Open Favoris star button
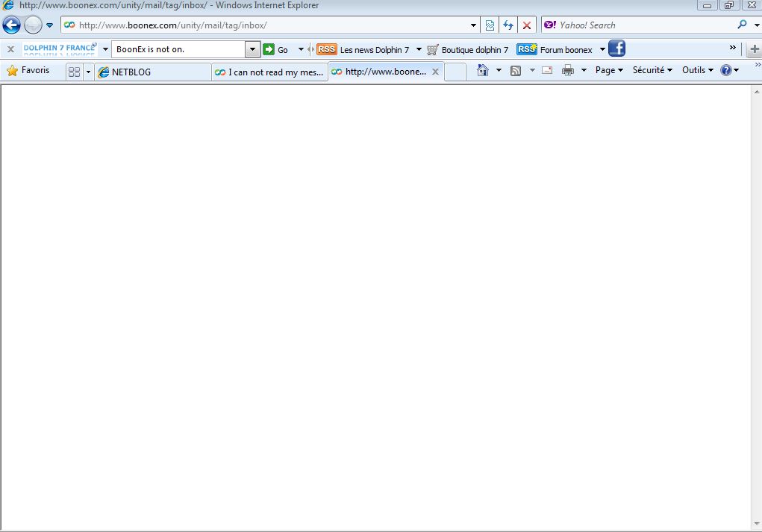 coord(28,70)
